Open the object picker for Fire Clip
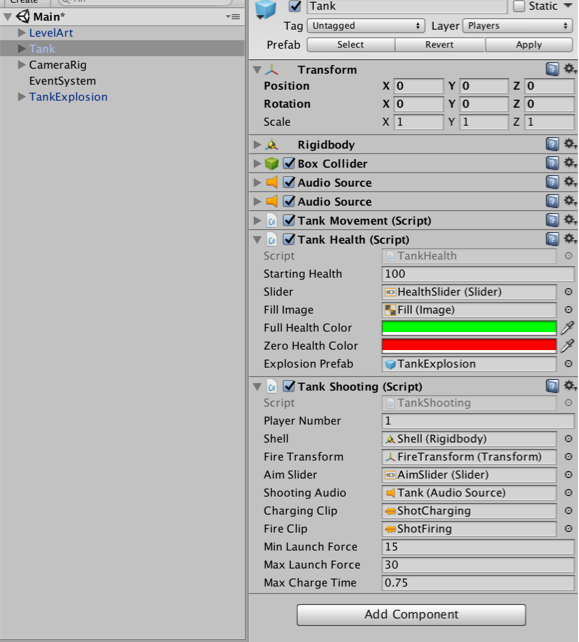The width and height of the screenshot is (579, 642). 568,529
